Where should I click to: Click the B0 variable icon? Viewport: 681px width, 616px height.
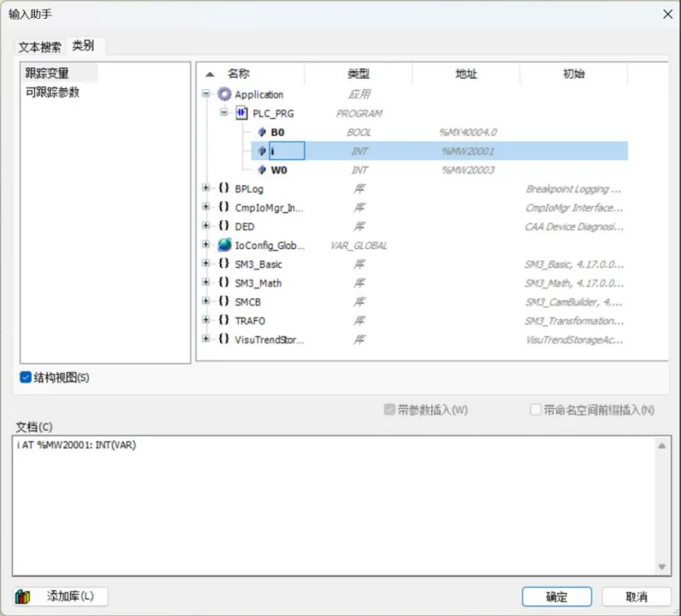[262, 132]
